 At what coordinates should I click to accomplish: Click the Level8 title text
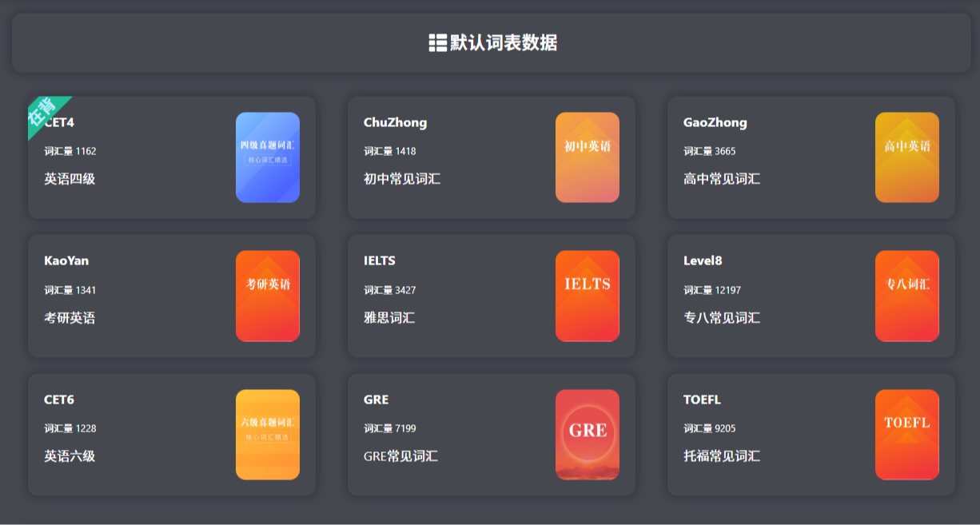coord(703,261)
